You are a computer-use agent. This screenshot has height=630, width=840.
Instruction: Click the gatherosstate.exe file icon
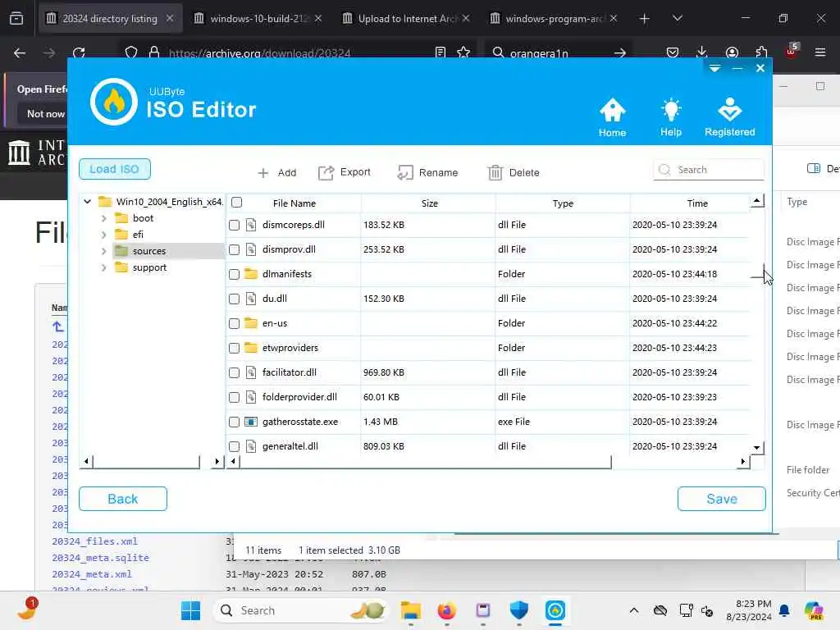251,422
